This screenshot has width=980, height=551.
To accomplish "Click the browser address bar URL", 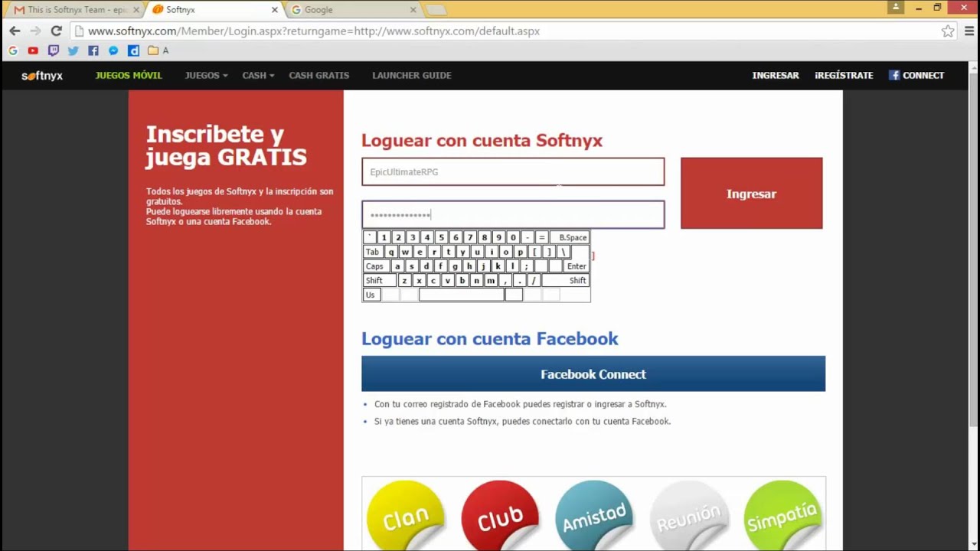I will (x=314, y=31).
